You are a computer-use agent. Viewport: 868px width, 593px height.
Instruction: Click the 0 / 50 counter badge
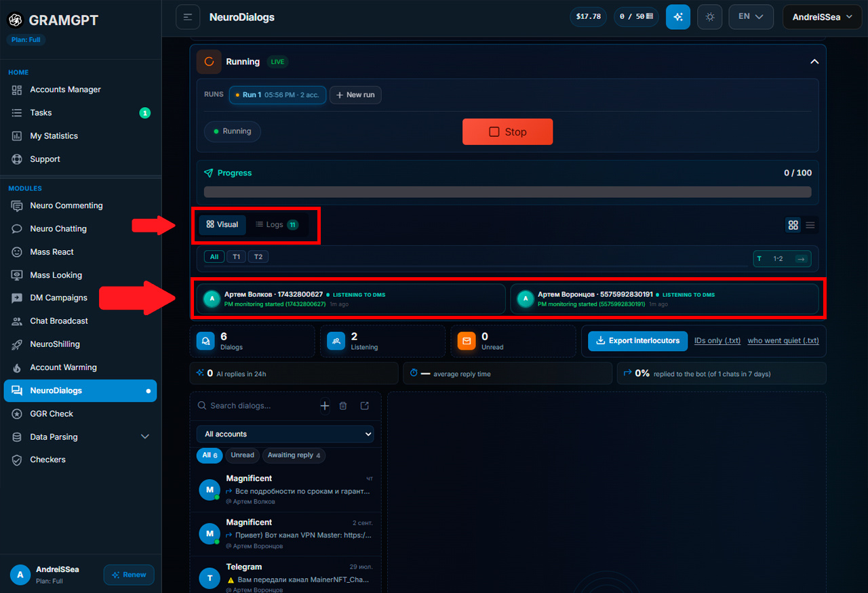tap(636, 17)
